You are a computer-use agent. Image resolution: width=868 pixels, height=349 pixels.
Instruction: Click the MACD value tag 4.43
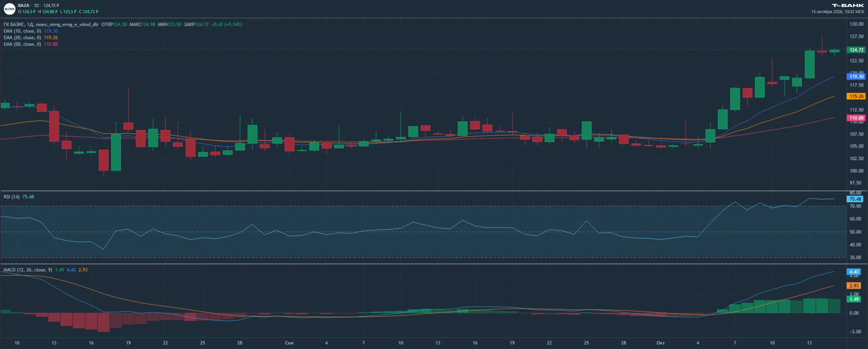pyautogui.click(x=854, y=272)
